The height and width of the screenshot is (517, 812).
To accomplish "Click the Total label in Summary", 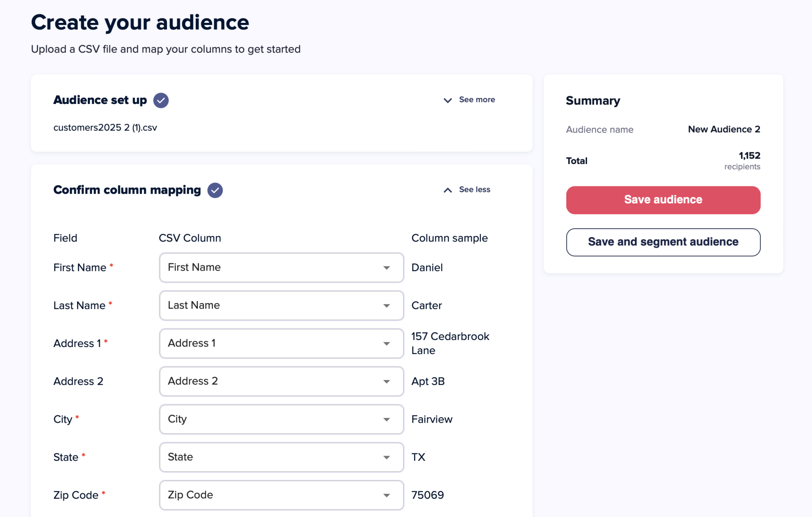I will pos(577,161).
